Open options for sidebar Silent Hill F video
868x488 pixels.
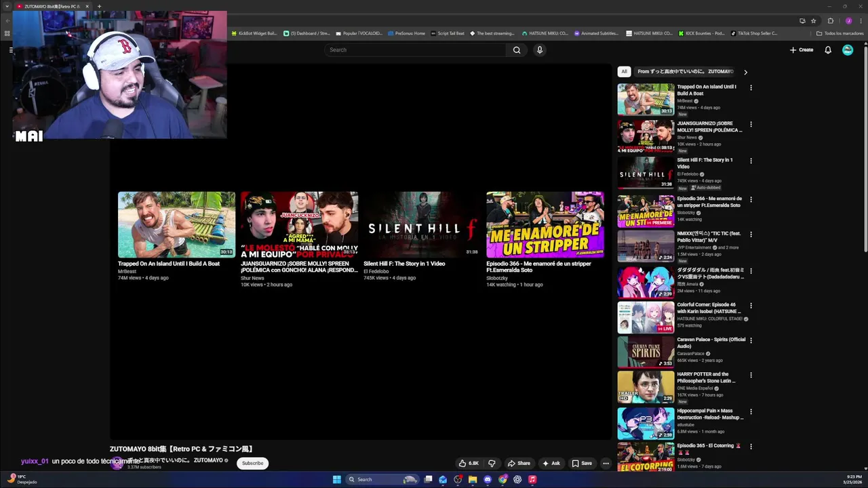pyautogui.click(x=751, y=161)
